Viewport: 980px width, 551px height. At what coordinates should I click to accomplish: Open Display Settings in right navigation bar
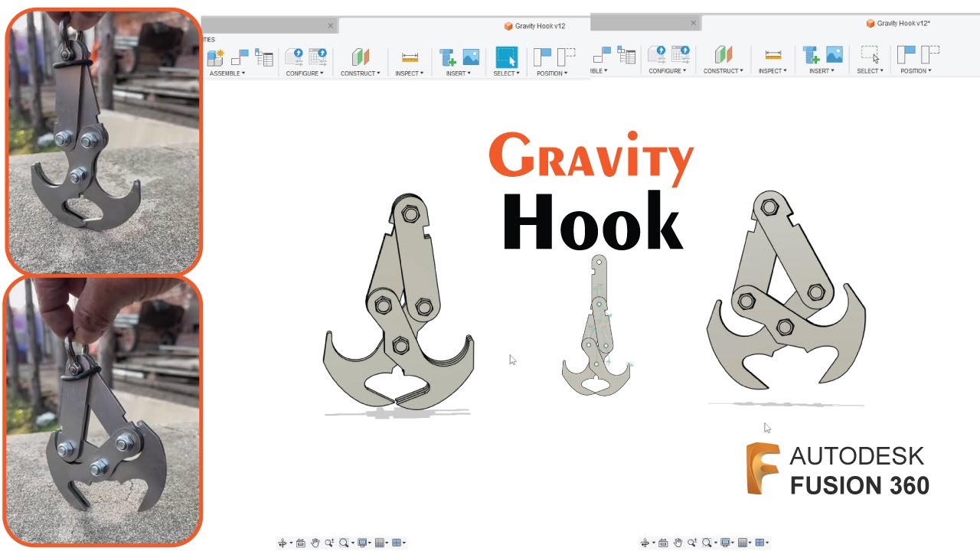tap(725, 543)
